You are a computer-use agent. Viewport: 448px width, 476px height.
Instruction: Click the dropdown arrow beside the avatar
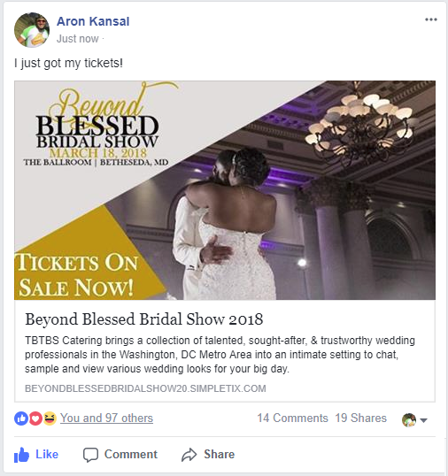[x=423, y=420]
